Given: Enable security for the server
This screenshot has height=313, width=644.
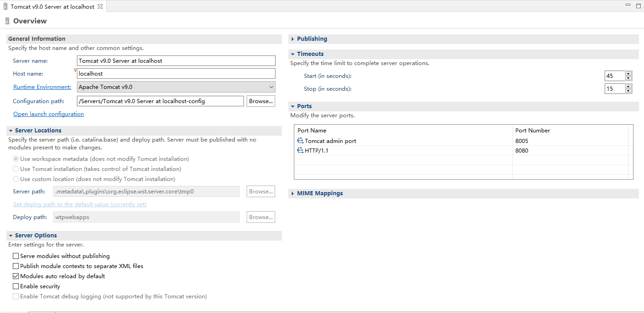Looking at the screenshot, I should (16, 286).
